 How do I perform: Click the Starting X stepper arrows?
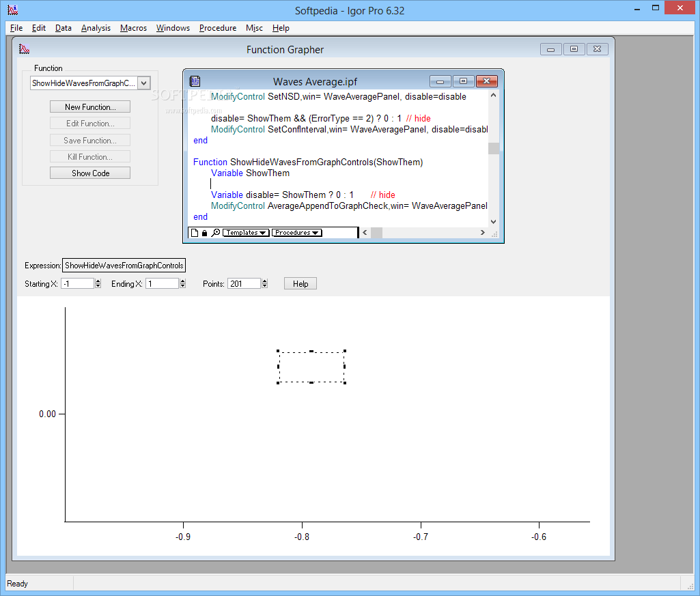[98, 283]
